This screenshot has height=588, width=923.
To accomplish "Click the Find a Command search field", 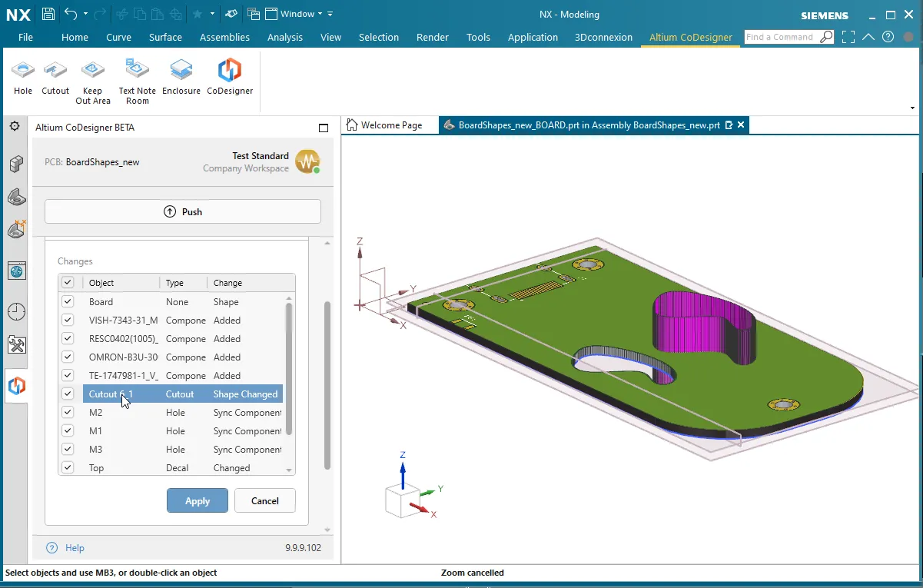I will (780, 37).
